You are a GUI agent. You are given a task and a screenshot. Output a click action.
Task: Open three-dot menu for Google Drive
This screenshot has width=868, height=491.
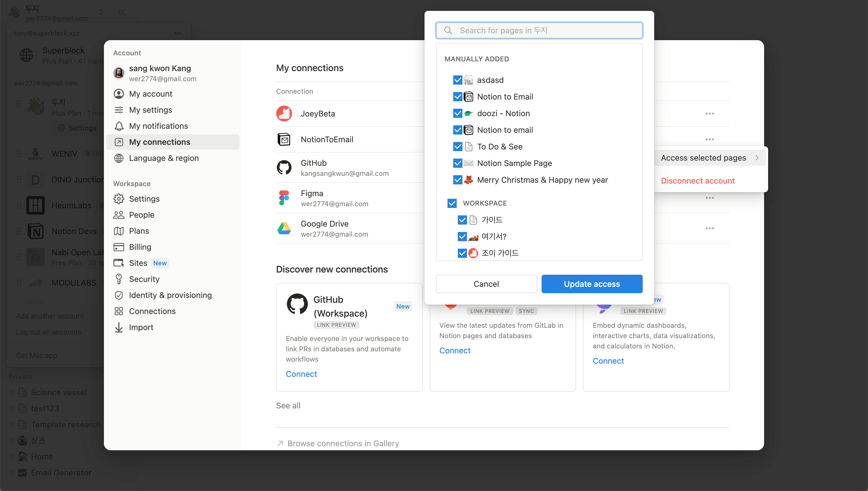pos(709,228)
